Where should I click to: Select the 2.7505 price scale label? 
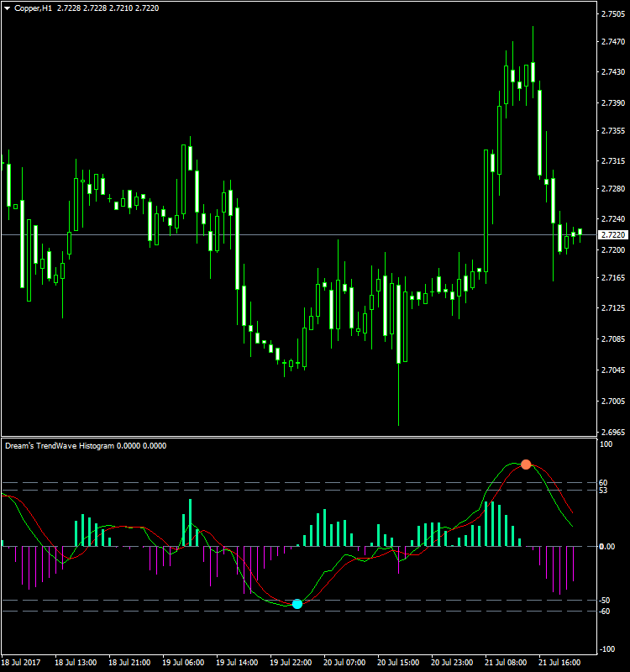pyautogui.click(x=613, y=14)
